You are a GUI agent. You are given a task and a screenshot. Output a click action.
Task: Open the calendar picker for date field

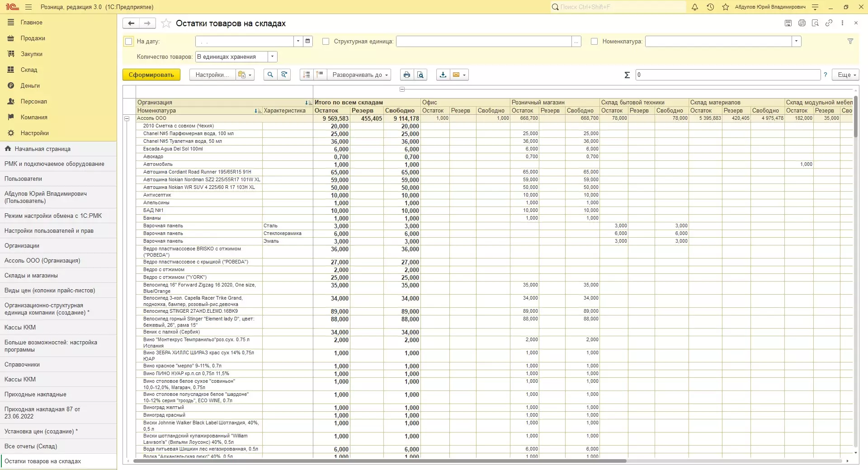point(308,41)
